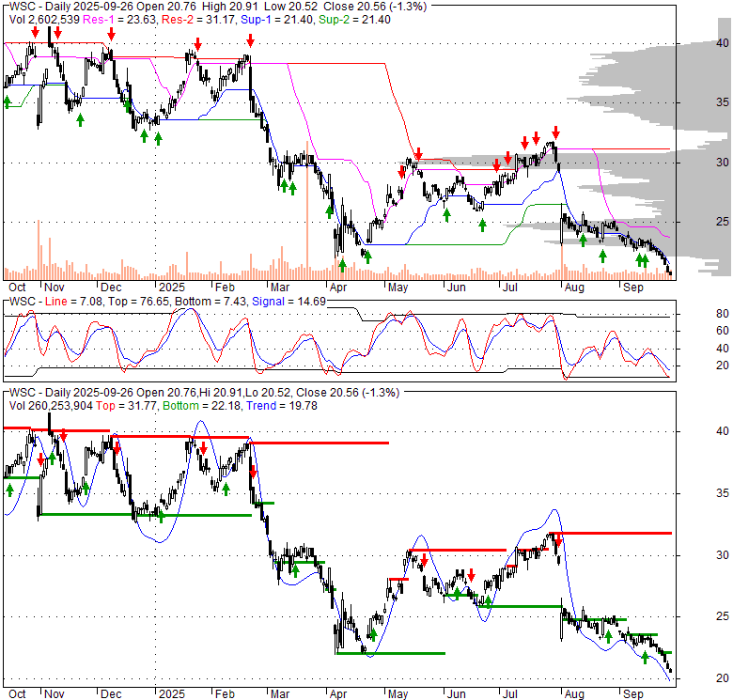Click the 'Sep' label on bottom chart axis
The width and height of the screenshot is (733, 700).
click(x=633, y=694)
